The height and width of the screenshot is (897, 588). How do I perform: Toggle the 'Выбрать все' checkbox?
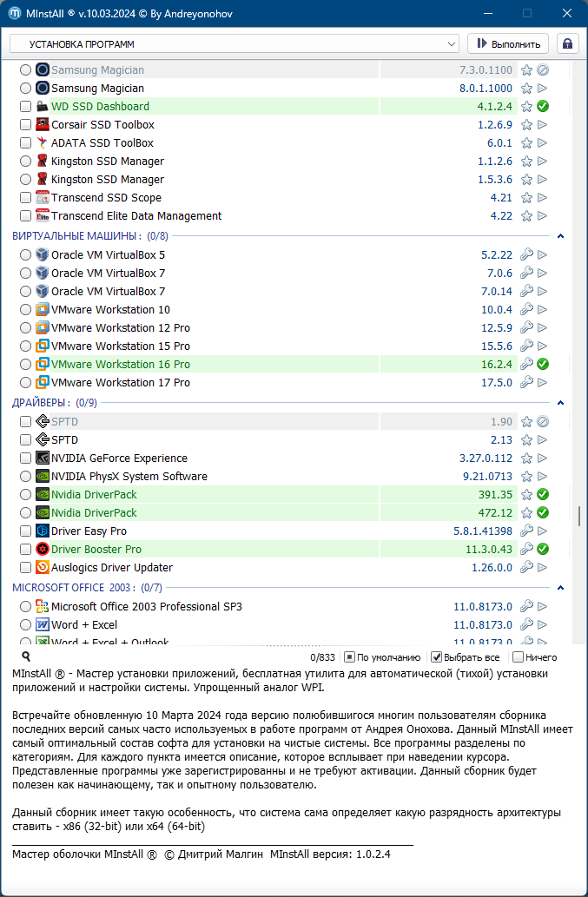[x=437, y=657]
